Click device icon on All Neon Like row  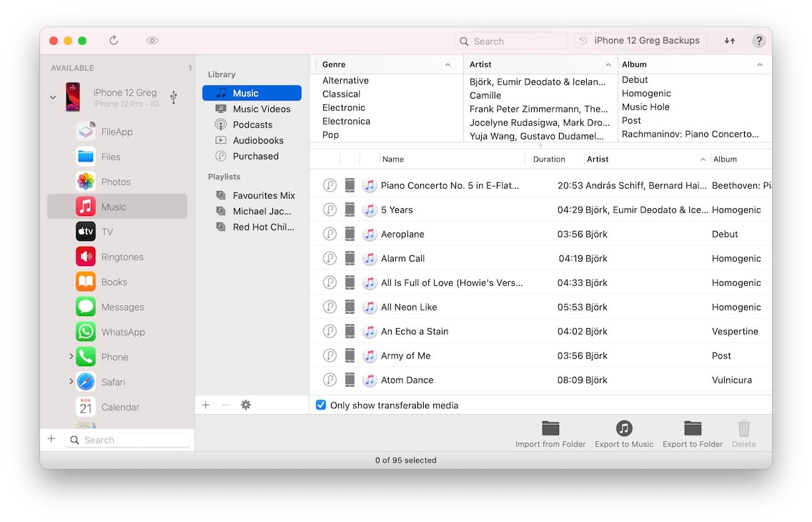[x=350, y=307]
